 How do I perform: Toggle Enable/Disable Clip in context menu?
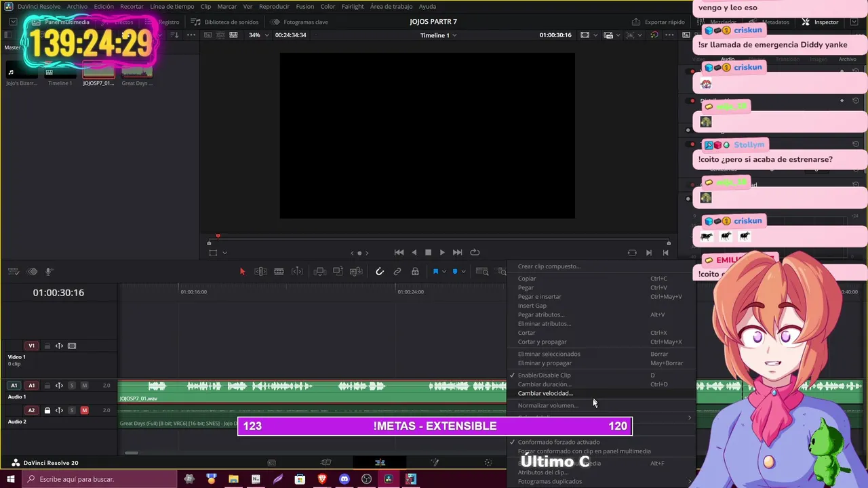tap(601, 375)
